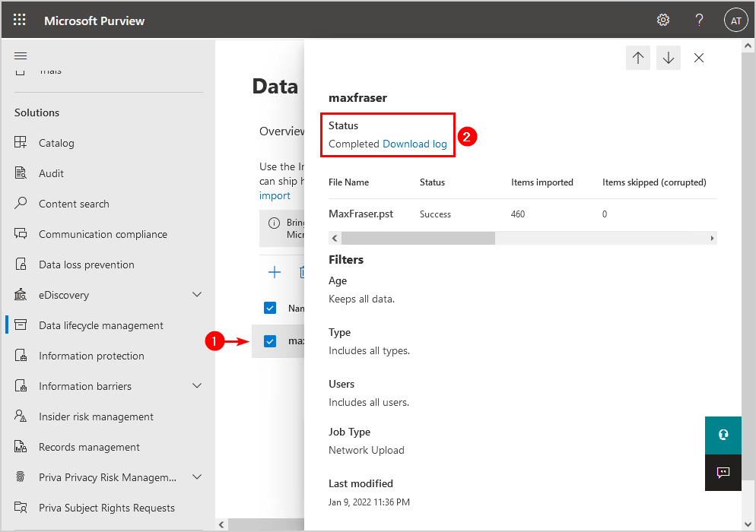Open the Microsoft 365 app launcher grid
Image resolution: width=756 pixels, height=532 pixels.
(x=19, y=19)
